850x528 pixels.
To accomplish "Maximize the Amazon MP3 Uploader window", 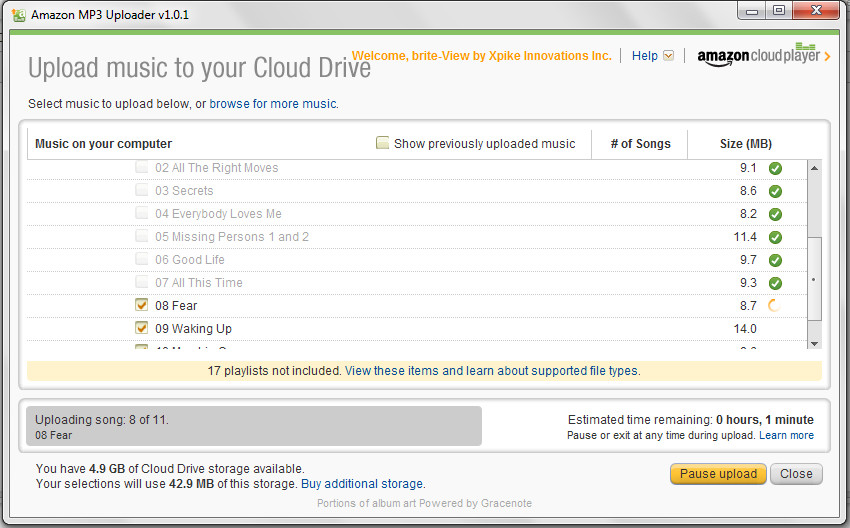I will (x=779, y=10).
